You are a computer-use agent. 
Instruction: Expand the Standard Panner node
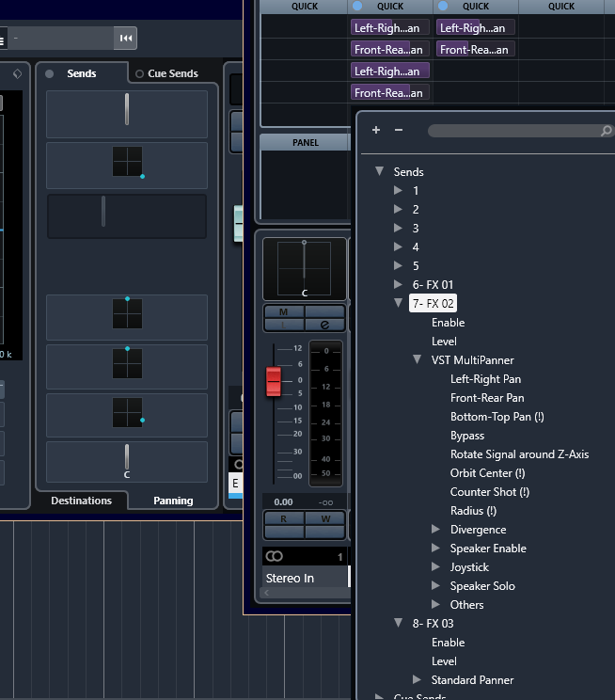point(417,679)
